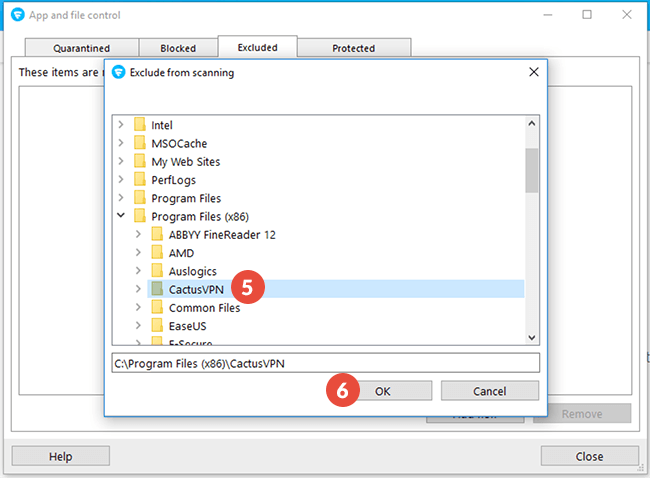The image size is (650, 478).
Task: Expand the MSOCache folder
Action: click(x=121, y=143)
